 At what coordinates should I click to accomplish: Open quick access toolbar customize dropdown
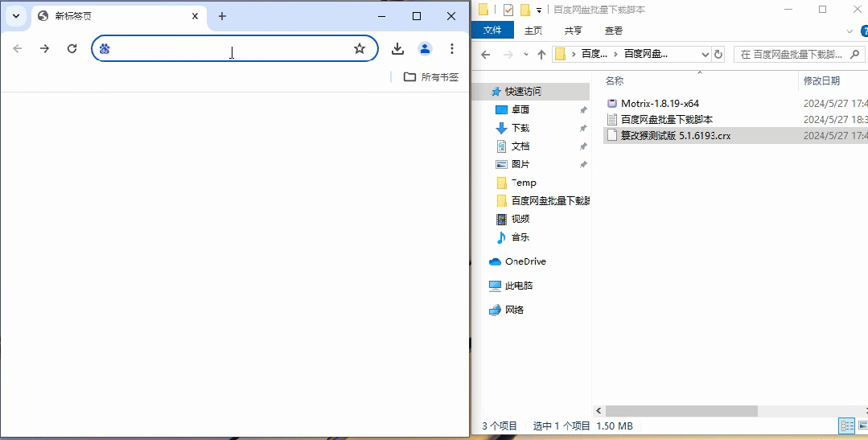pyautogui.click(x=539, y=10)
